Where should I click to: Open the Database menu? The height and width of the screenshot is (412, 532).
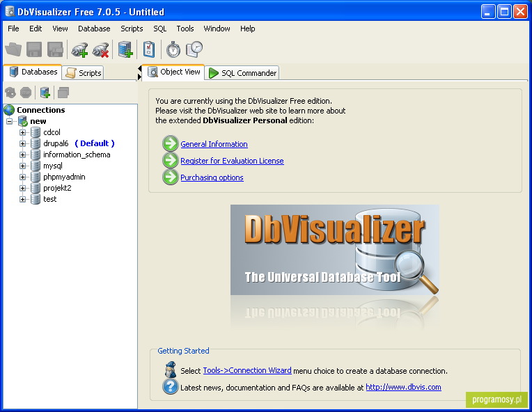(94, 29)
